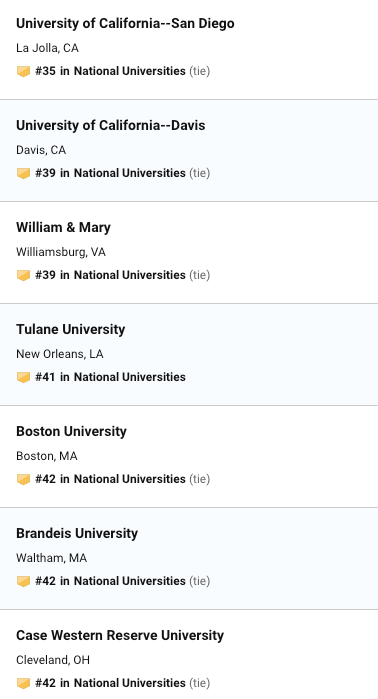Image resolution: width=378 pixels, height=699 pixels.
Task: Open University of California--San Diego title link
Action: (125, 23)
